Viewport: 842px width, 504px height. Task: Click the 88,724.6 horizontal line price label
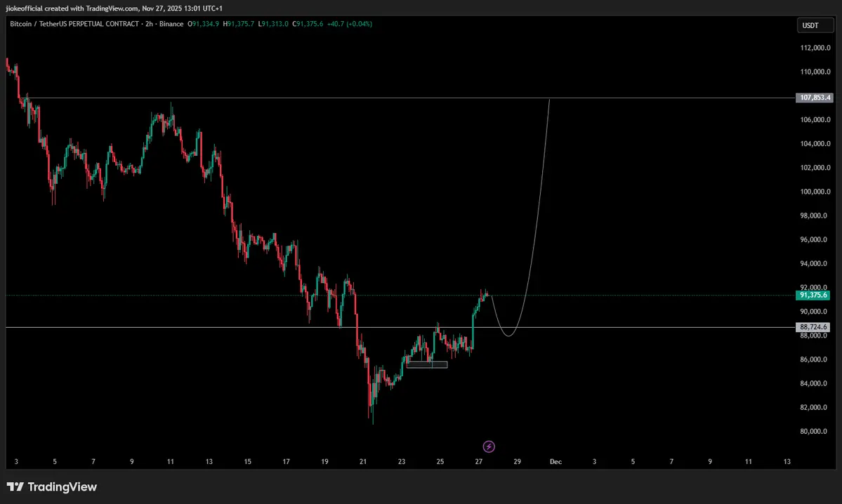click(813, 327)
